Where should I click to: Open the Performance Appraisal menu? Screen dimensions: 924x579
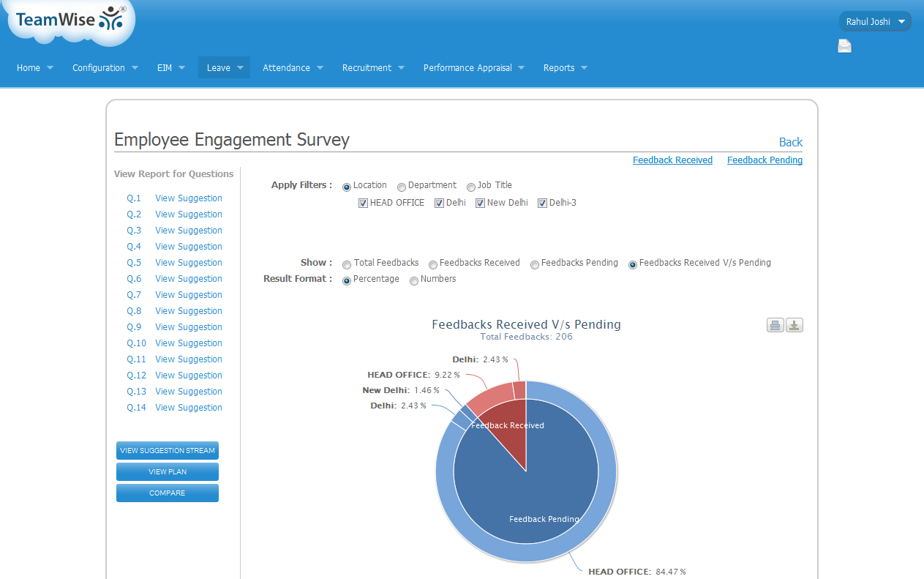[473, 68]
